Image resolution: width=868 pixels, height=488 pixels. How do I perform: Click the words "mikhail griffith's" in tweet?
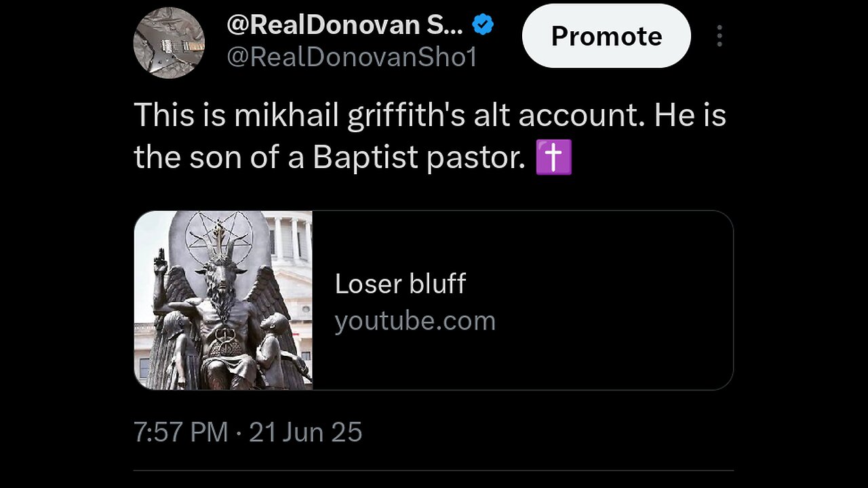pos(349,115)
